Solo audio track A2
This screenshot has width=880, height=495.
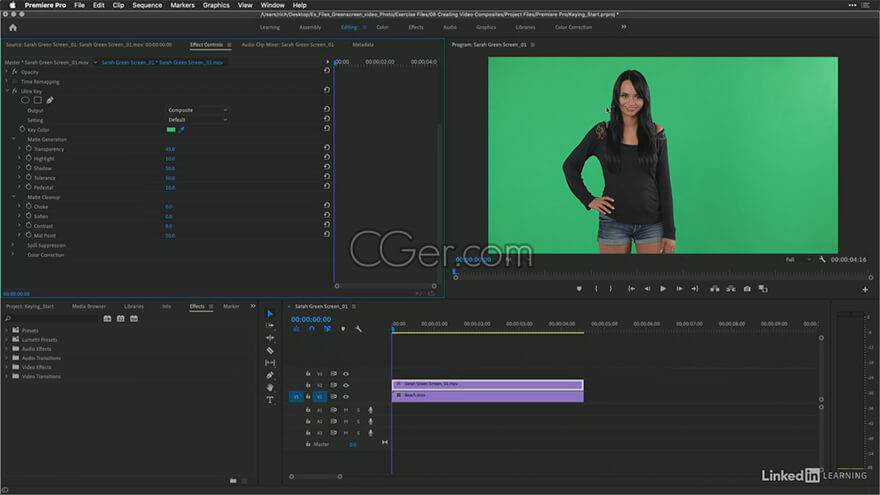[358, 421]
